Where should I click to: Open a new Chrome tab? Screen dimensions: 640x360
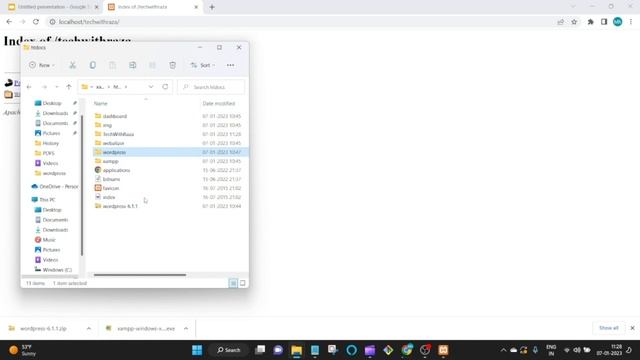212,7
